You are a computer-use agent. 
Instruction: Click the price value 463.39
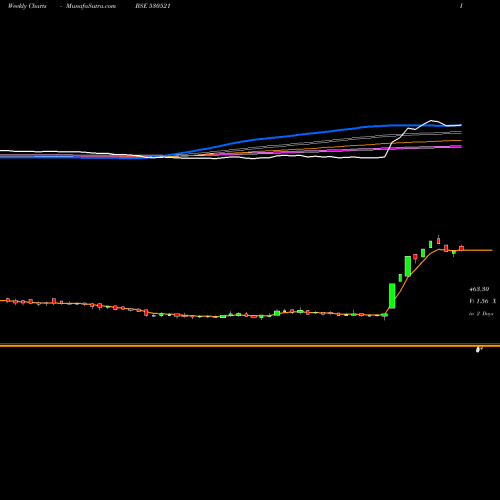click(x=479, y=289)
